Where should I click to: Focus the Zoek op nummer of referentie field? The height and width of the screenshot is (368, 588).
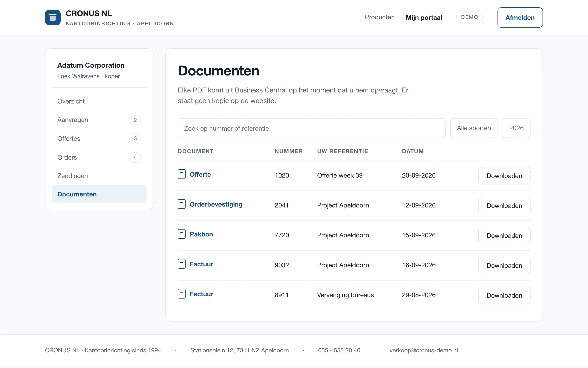pyautogui.click(x=311, y=128)
